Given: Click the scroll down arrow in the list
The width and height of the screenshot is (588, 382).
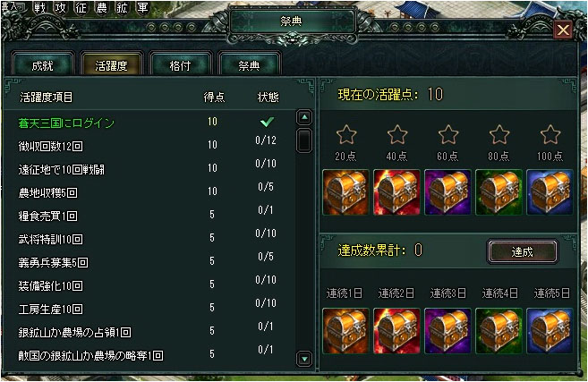Looking at the screenshot, I should [x=304, y=359].
